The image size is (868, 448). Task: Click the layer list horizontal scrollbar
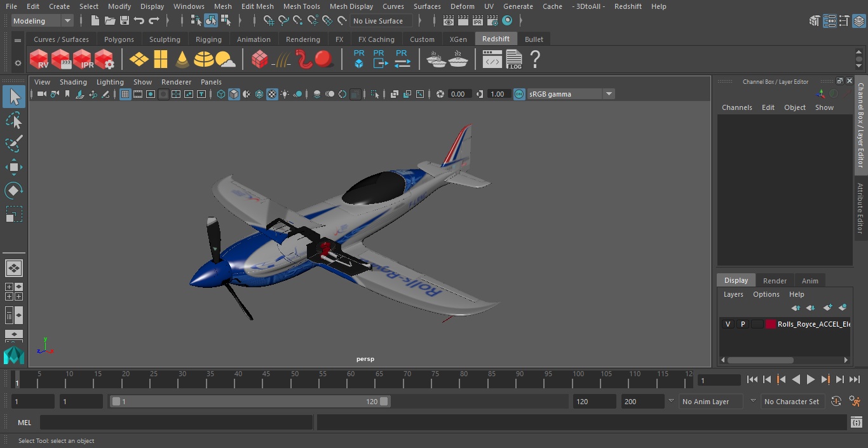tap(761, 360)
